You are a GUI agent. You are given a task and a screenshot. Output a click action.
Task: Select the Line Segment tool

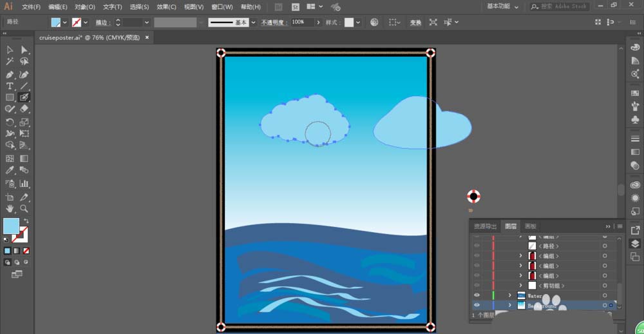point(24,86)
